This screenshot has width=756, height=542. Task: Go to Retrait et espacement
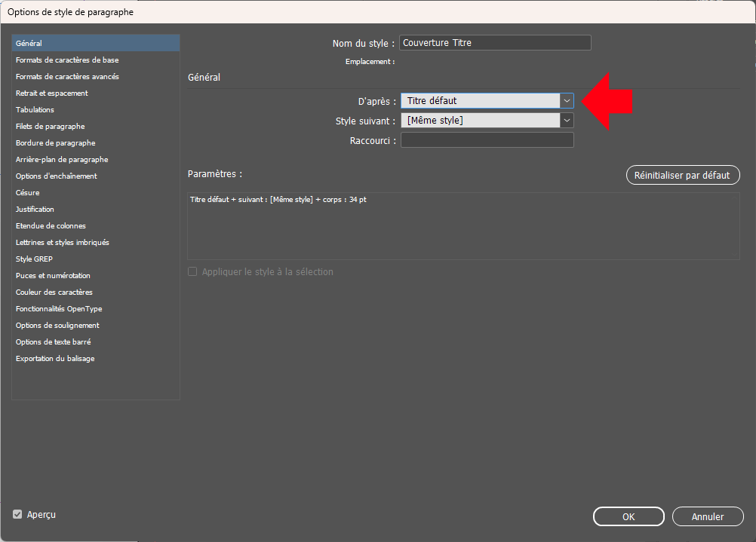[x=52, y=93]
